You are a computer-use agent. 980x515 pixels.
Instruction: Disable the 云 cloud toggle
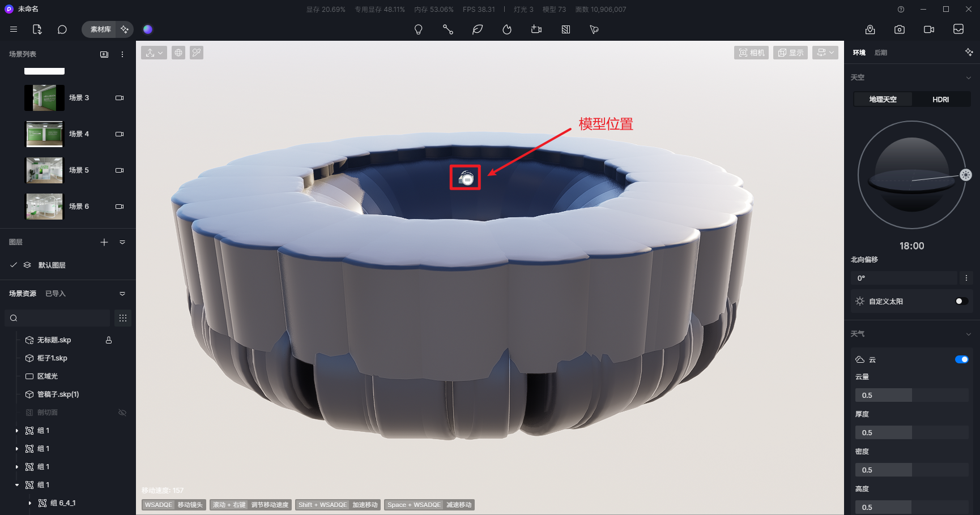click(x=961, y=359)
